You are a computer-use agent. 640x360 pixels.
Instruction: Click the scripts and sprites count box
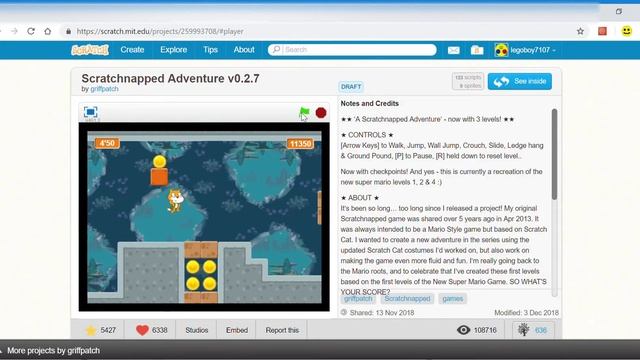pyautogui.click(x=468, y=81)
